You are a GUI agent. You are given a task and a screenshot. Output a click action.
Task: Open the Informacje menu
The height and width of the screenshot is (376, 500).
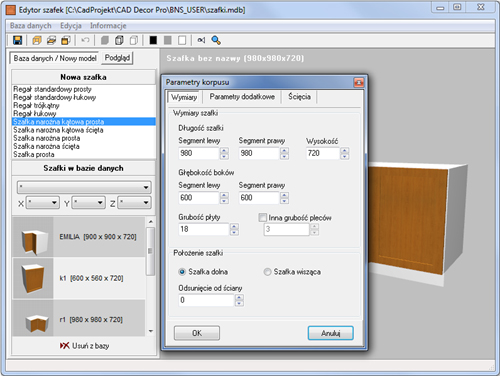108,26
